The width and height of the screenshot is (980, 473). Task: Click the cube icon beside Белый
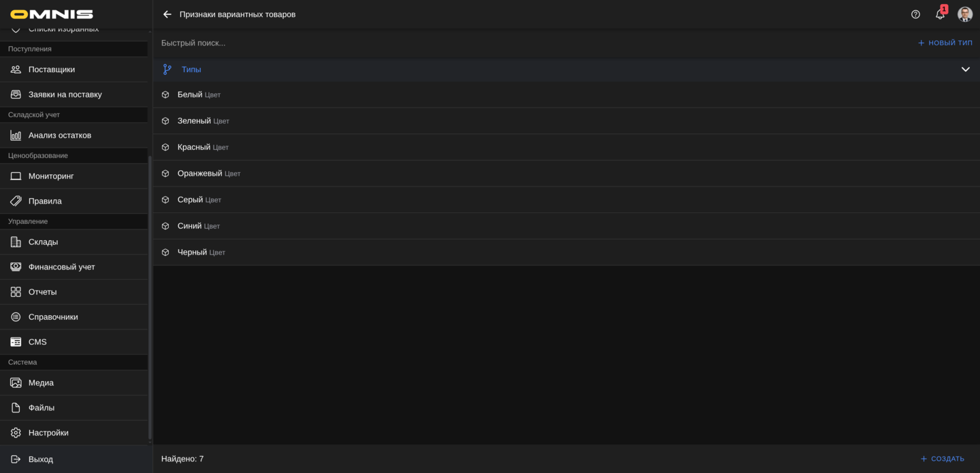(165, 95)
